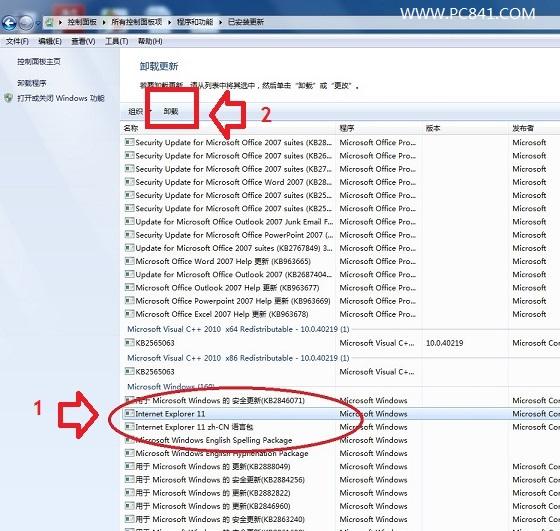Click the icon of Outlook 2007 Help 更新 (KB963677)

coord(129,287)
